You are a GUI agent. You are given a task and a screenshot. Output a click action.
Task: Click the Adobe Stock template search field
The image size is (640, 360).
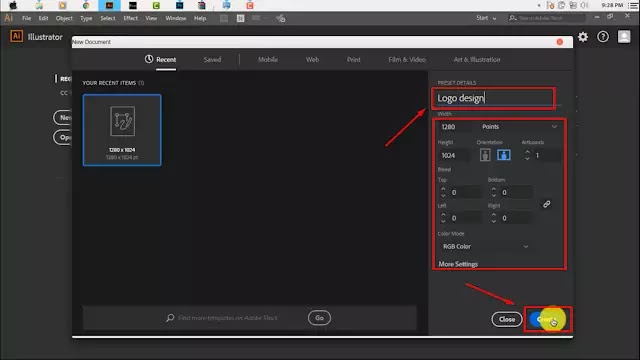[x=228, y=318]
